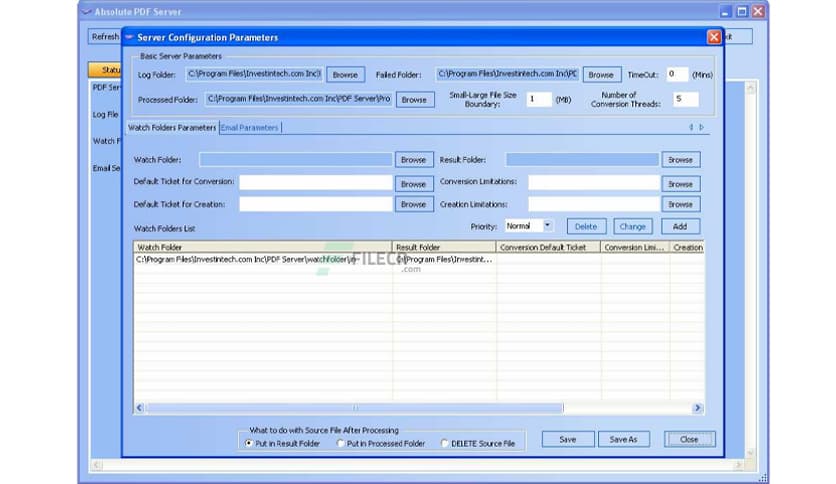The height and width of the screenshot is (484, 836).
Task: Switch to Email Parameters tab
Action: [250, 127]
